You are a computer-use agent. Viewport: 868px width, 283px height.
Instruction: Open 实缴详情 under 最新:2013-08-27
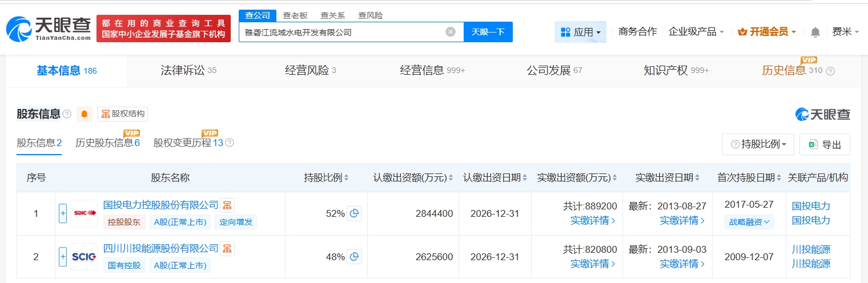pyautogui.click(x=682, y=220)
